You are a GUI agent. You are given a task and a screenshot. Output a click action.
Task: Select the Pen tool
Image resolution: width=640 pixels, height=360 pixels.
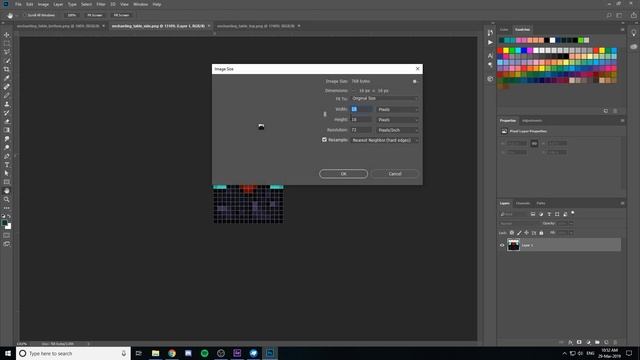7,156
